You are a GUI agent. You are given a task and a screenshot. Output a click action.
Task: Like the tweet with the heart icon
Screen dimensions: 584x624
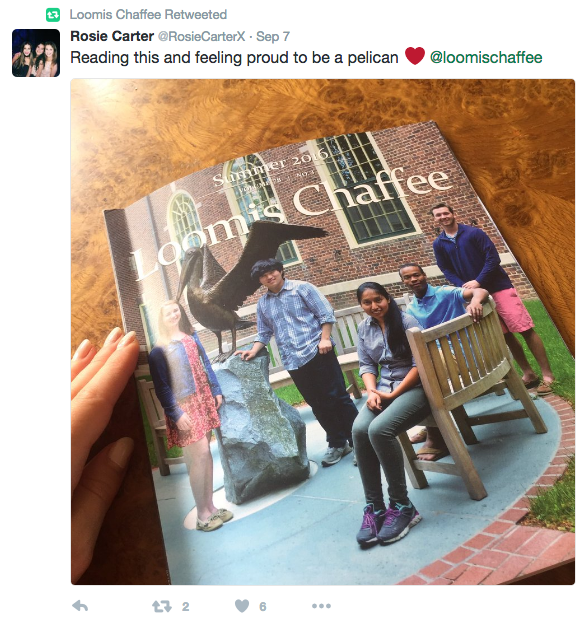pyautogui.click(x=242, y=606)
